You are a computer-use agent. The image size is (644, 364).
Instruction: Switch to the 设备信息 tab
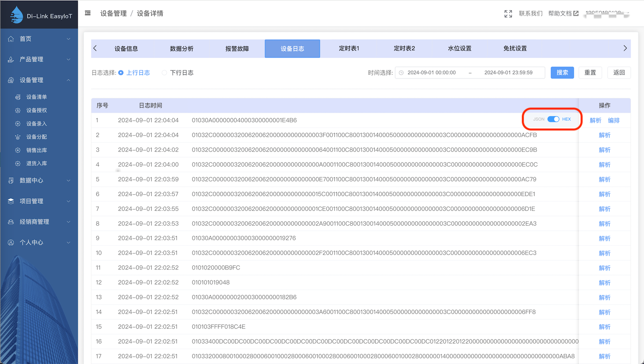click(x=126, y=49)
